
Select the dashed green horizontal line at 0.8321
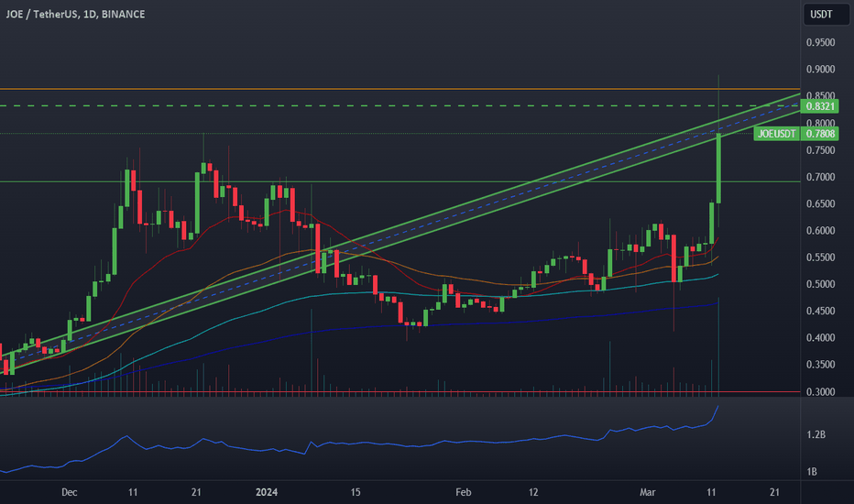[400, 105]
